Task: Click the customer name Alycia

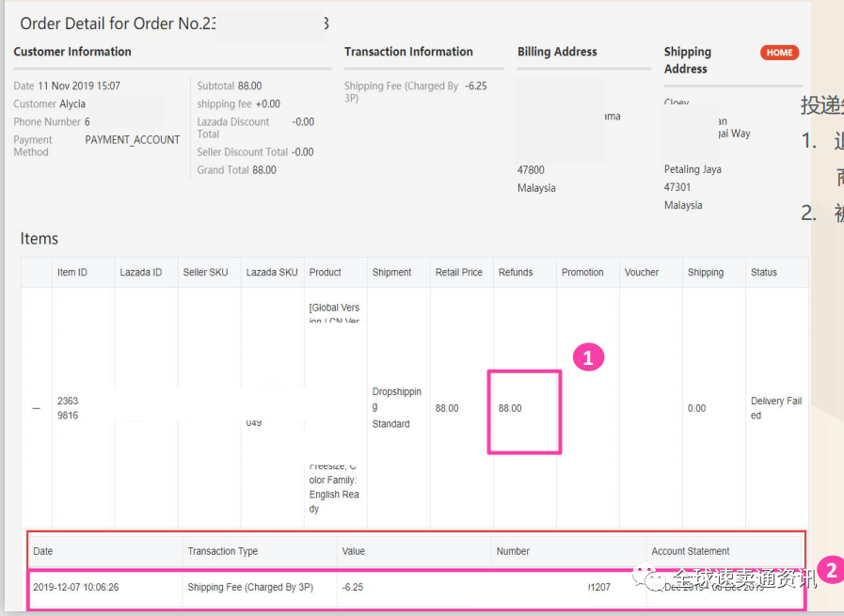Action: (x=72, y=103)
